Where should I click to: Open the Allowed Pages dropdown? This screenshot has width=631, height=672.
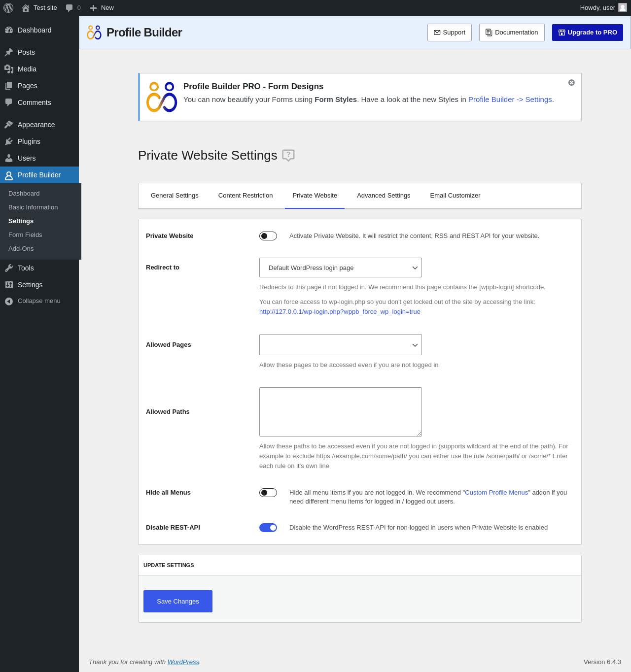tap(341, 344)
